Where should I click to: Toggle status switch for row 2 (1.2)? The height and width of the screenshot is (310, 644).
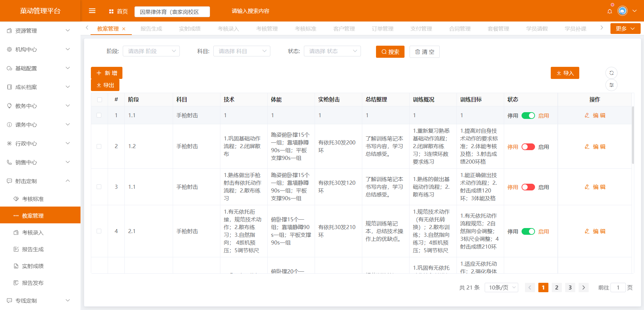tap(528, 147)
